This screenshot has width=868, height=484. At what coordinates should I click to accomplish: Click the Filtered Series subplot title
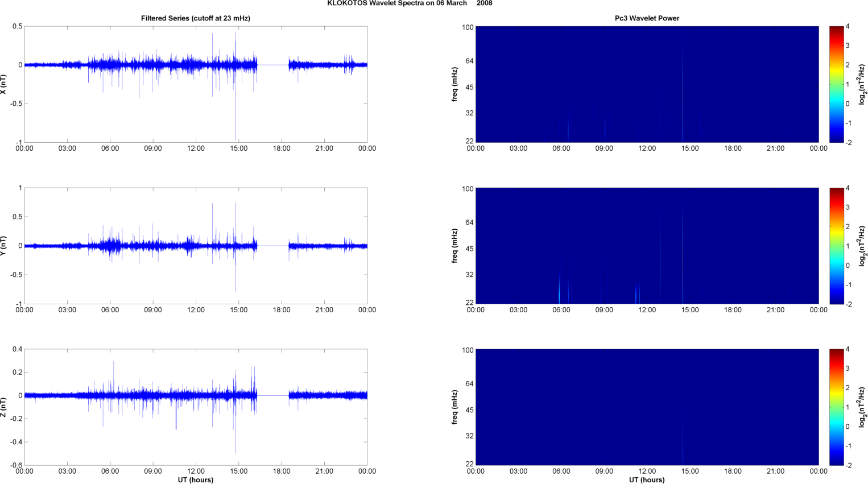coord(196,18)
